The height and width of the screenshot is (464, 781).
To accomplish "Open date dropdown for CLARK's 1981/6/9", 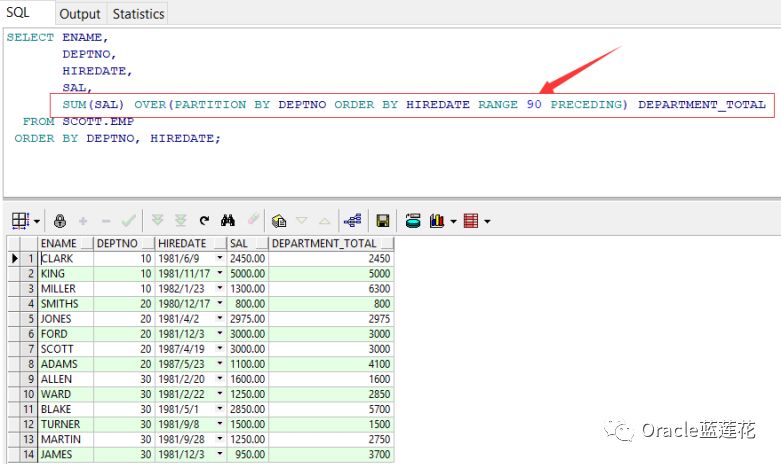I will click(220, 258).
